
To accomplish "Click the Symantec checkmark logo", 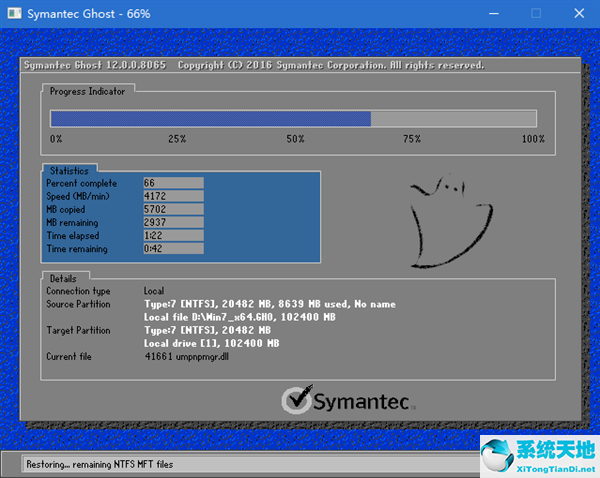I will click(x=299, y=400).
